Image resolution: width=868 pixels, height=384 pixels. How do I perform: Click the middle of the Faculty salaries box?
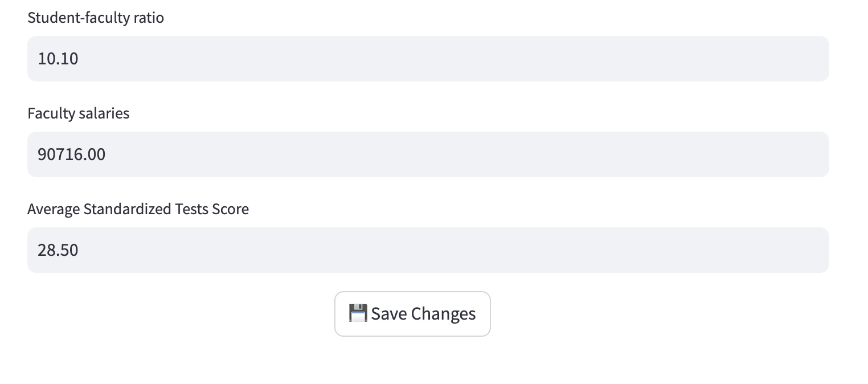click(x=428, y=154)
